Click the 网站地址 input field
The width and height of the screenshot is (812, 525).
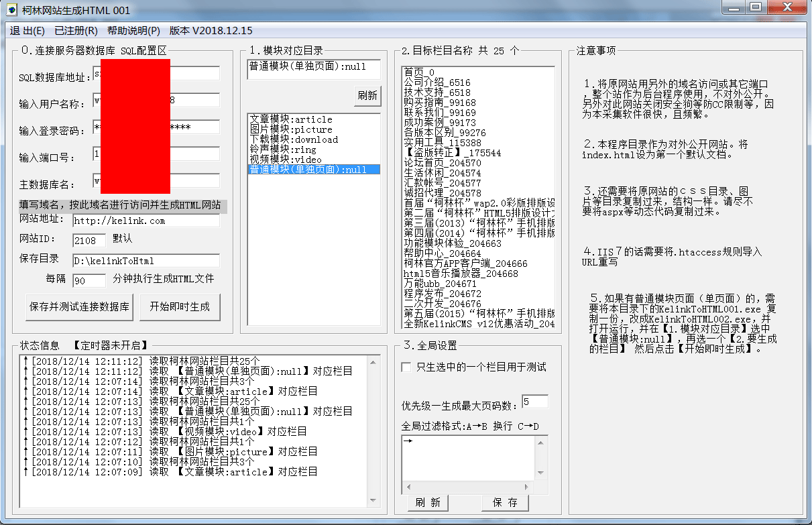[146, 221]
